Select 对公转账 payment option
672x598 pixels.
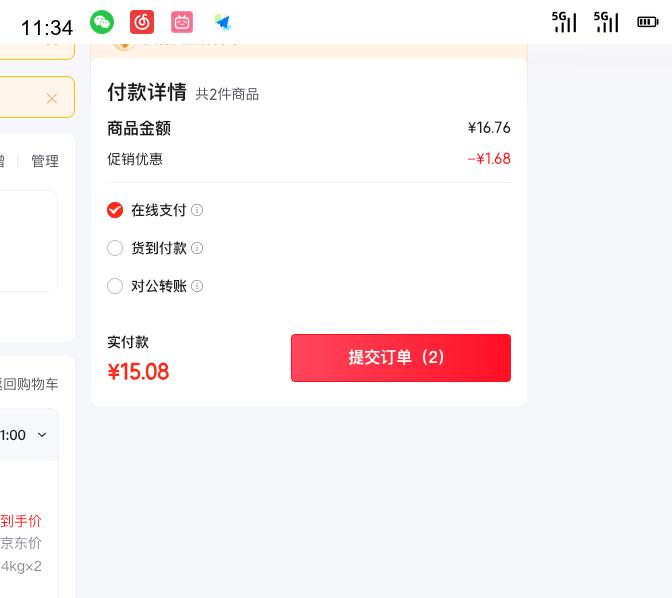[x=115, y=286]
